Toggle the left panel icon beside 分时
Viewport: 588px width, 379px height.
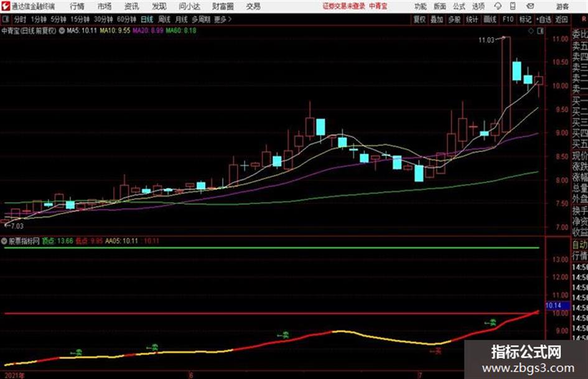(5, 19)
